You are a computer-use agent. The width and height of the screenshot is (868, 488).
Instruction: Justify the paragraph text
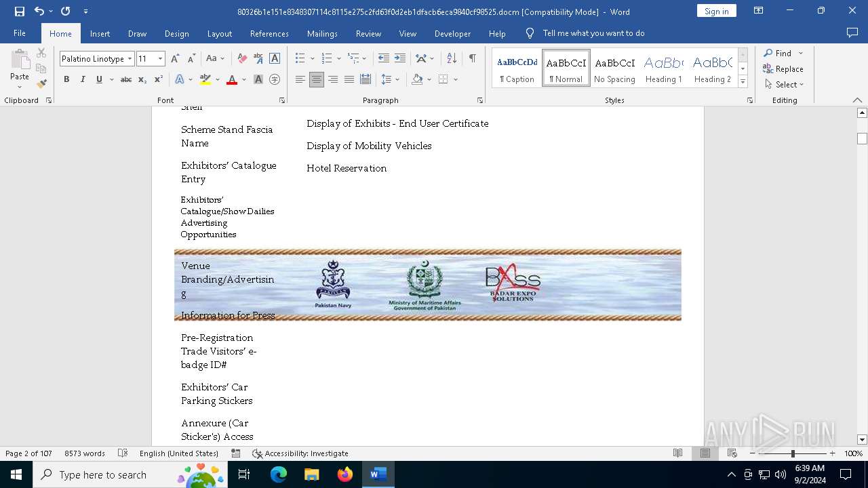click(x=349, y=79)
